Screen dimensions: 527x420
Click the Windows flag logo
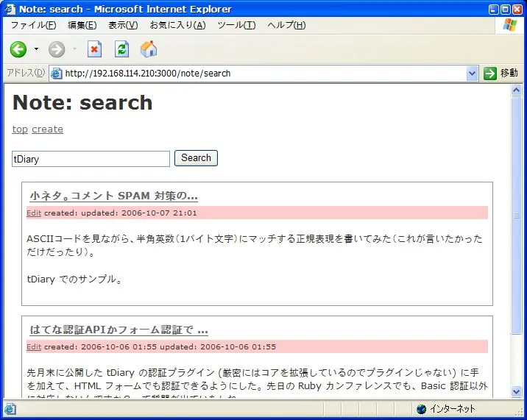tap(510, 25)
